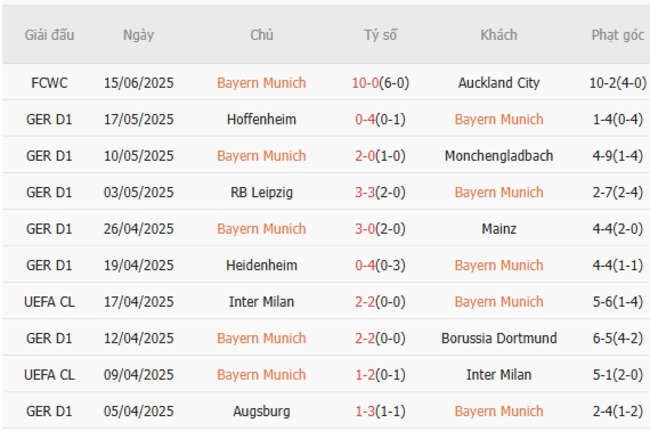Select the 3-0 score against Mainz
Screen dimensions: 650x431
366,229
